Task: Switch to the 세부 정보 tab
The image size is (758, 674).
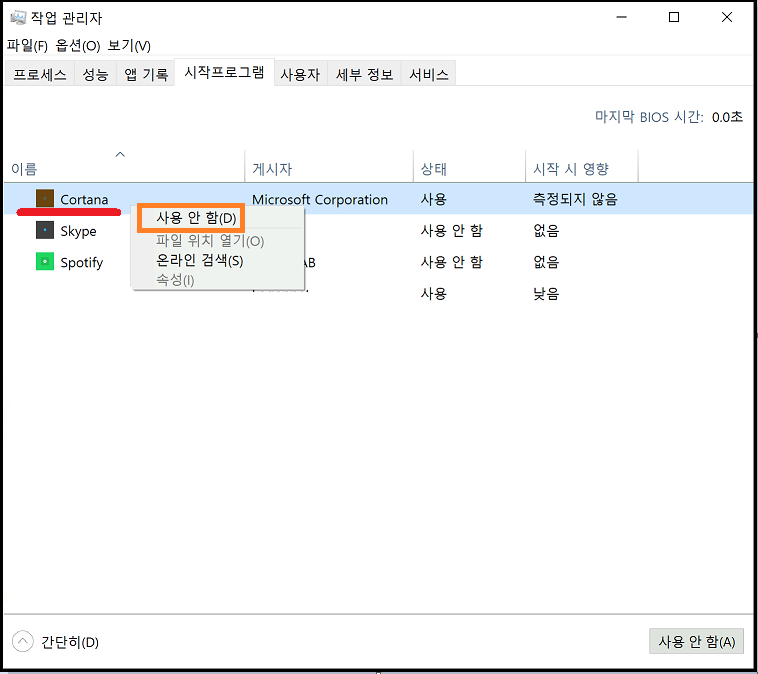Action: coord(364,74)
